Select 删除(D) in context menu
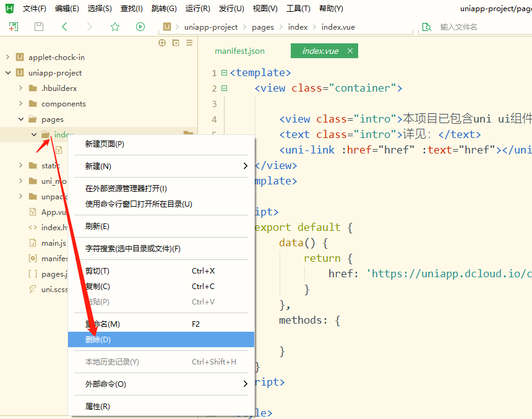 (x=161, y=340)
